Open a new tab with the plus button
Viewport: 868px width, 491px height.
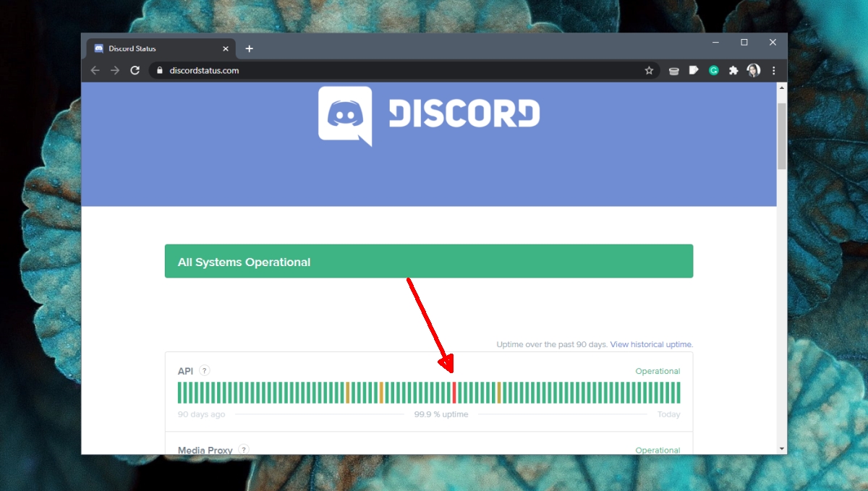click(250, 48)
